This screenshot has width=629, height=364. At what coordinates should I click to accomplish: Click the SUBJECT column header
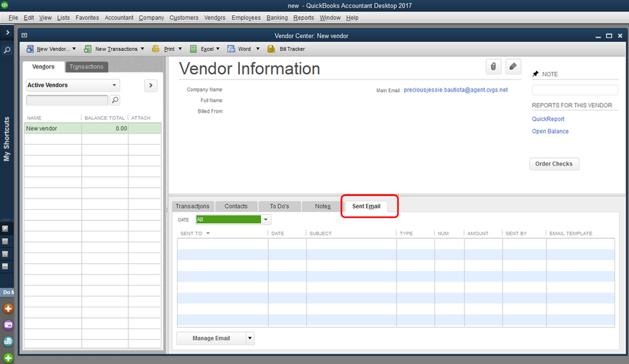[x=320, y=234]
